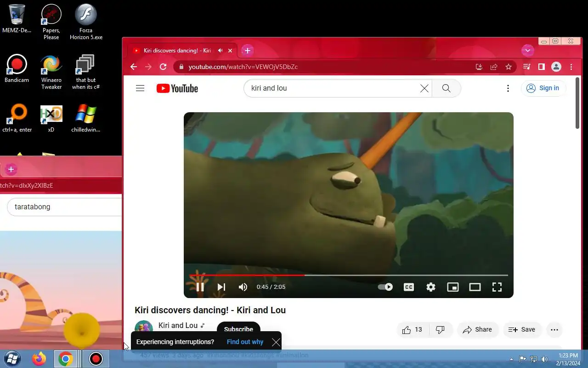Toggle the autoplay switch in player
This screenshot has width=588, height=368.
385,287
